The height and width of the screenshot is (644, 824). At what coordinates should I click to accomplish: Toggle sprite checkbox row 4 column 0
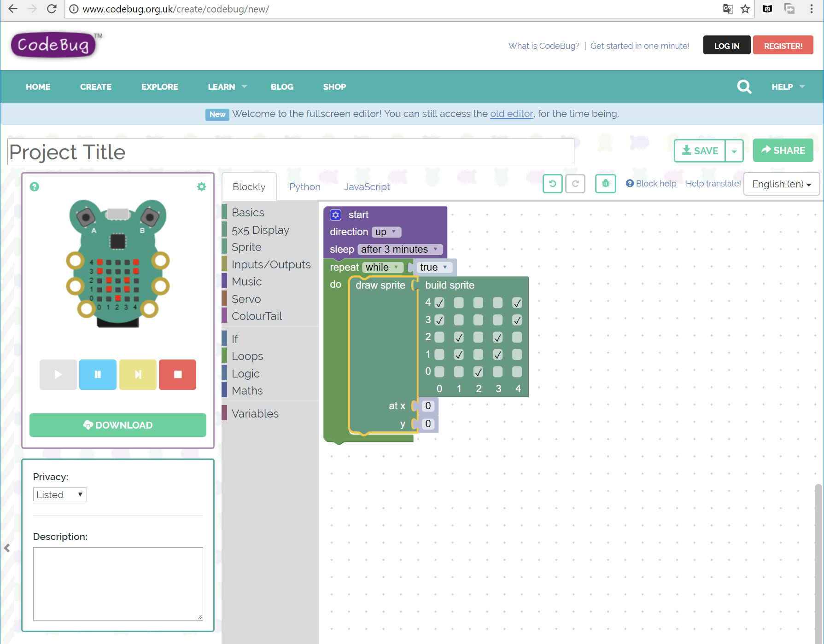point(439,303)
